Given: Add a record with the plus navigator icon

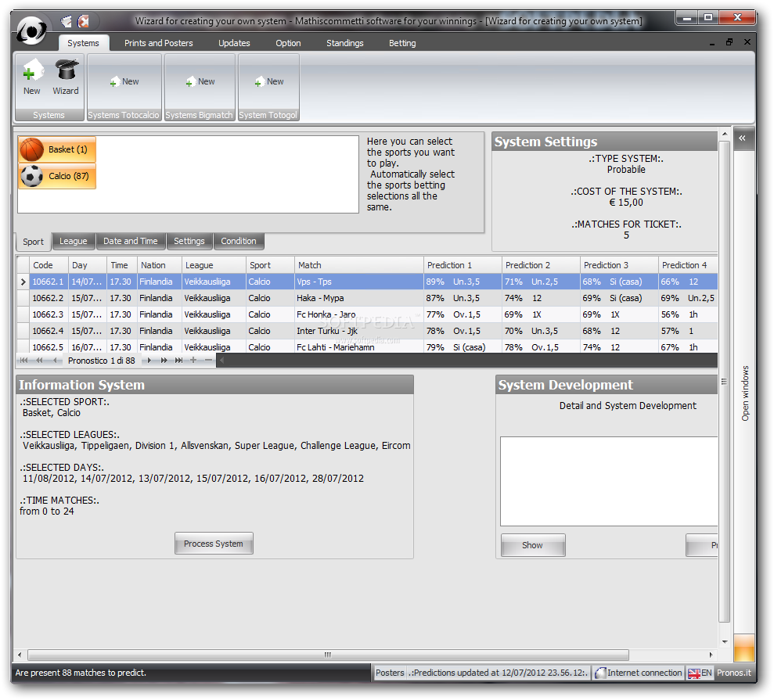Looking at the screenshot, I should [193, 361].
